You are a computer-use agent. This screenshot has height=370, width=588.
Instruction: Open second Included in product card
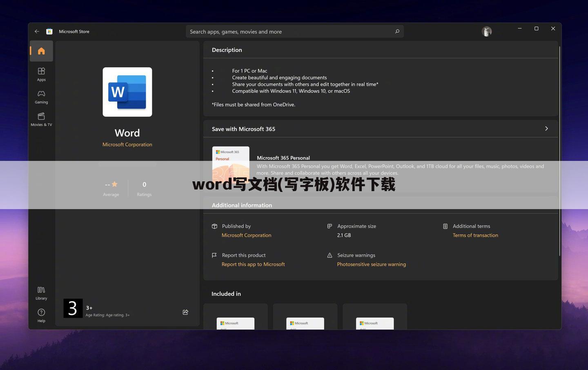click(305, 317)
